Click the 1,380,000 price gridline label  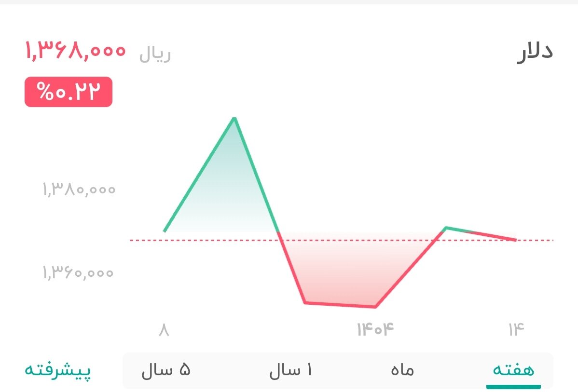pos(79,190)
